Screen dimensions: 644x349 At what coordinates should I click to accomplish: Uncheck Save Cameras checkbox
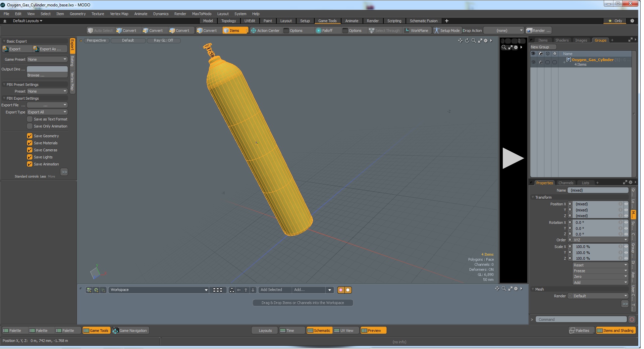point(30,150)
